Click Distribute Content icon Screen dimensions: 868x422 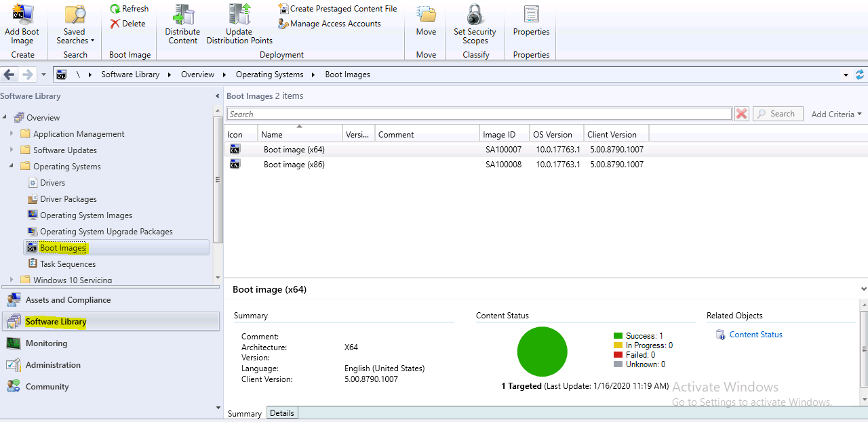[x=182, y=14]
